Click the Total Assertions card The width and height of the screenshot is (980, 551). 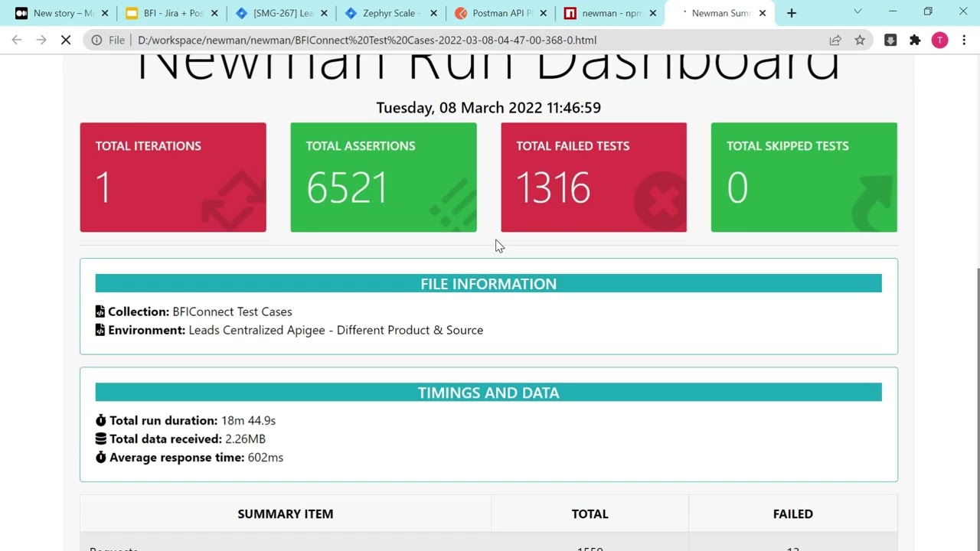click(384, 177)
